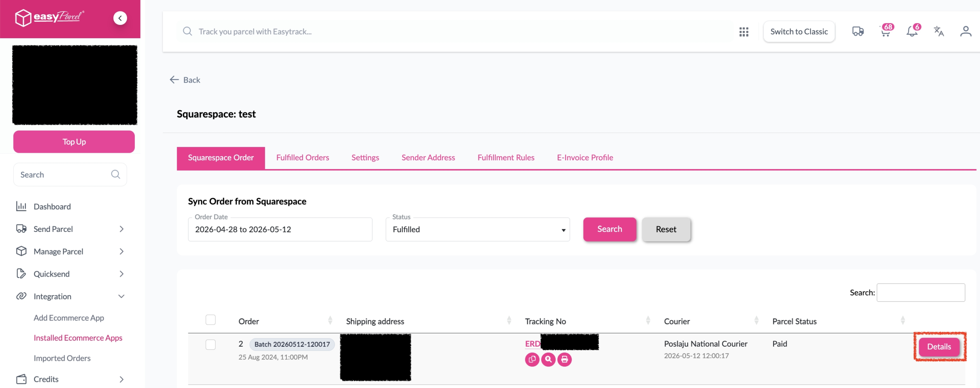Open the shopping cart with 68 items

tap(887, 31)
